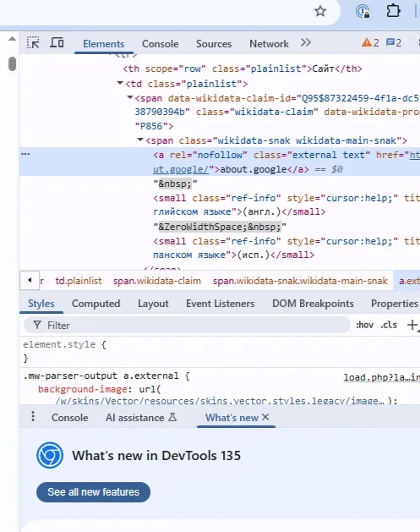
Task: Click the Chrome logo in What's new
Action: tap(50, 455)
